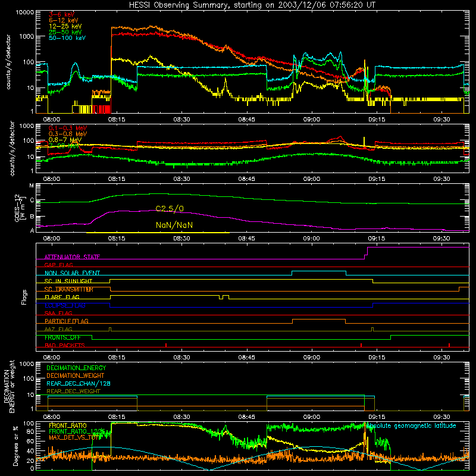The height and width of the screenshot is (476, 476).
Task: Click the 09:00 time label under GOES panel
Action: click(311, 239)
